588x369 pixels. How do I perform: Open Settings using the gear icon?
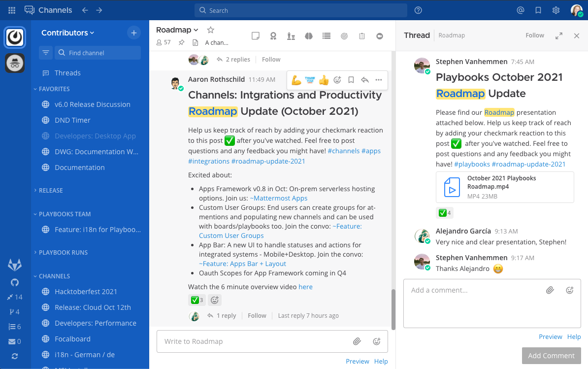point(556,10)
